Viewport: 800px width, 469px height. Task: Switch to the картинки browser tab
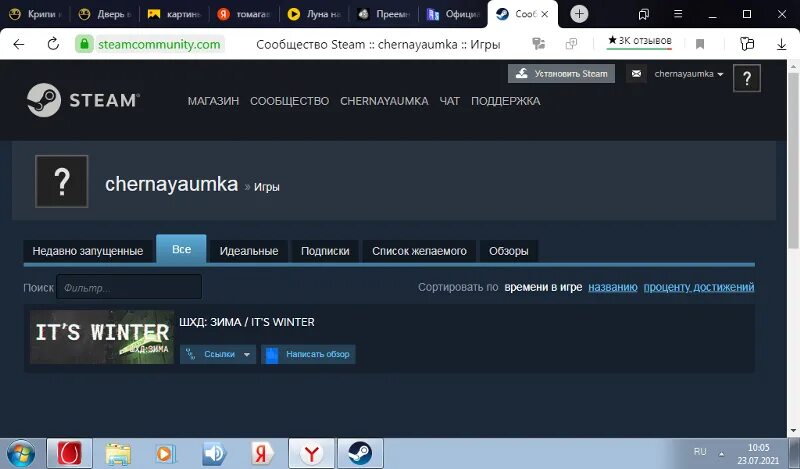(174, 14)
